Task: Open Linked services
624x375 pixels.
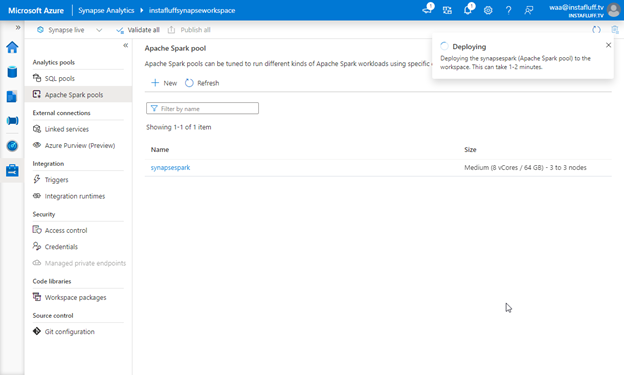Action: [x=78, y=129]
